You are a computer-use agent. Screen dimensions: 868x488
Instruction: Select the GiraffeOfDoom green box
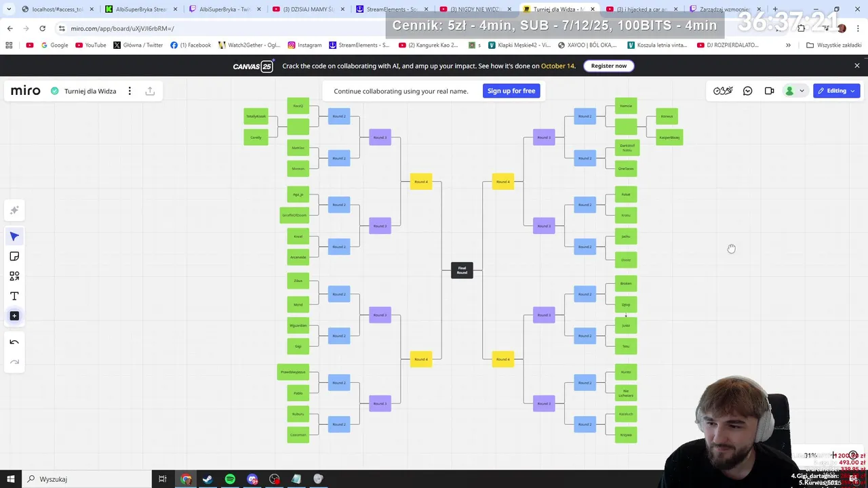(294, 215)
